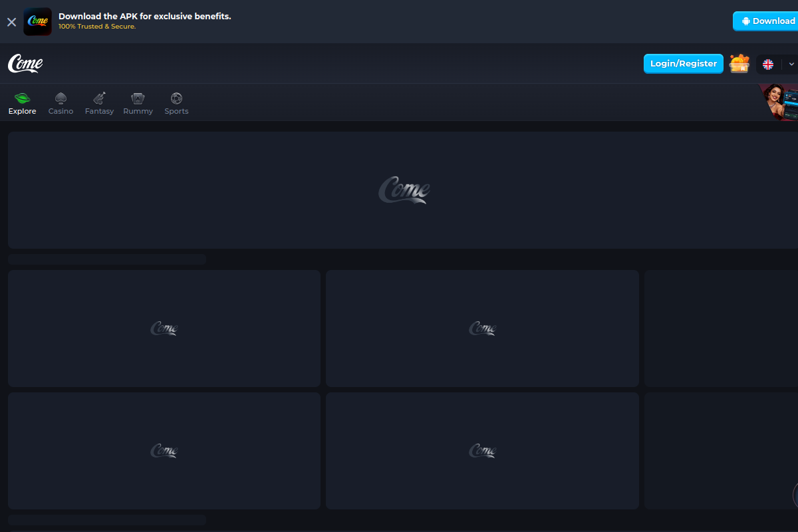
Task: Click the promo thumbnail with woman
Action: [x=779, y=102]
